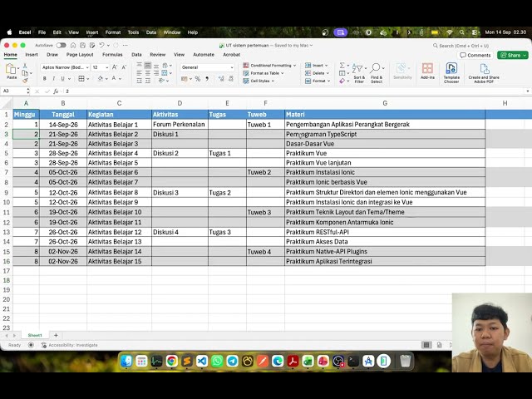Click the Borders grid icon
532x399 pixels.
[81, 78]
